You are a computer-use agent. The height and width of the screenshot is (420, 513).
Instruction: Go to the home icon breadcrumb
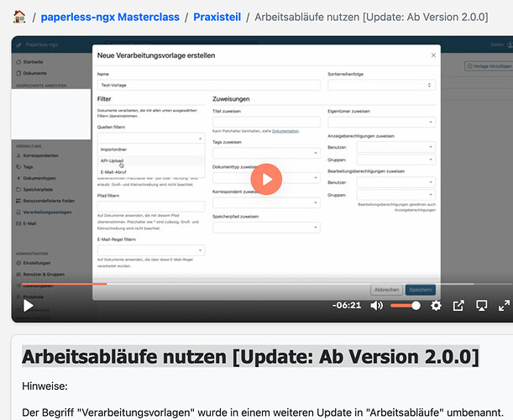[19, 17]
